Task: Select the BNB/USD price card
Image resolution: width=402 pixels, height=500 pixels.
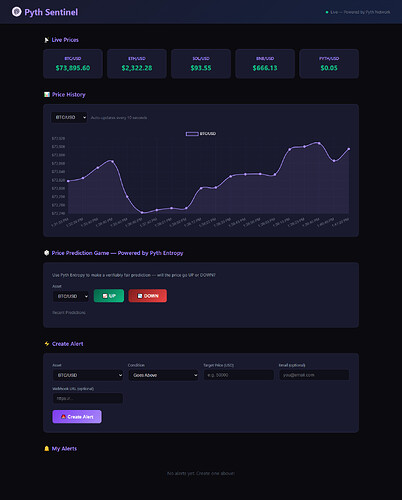Action: (265, 64)
